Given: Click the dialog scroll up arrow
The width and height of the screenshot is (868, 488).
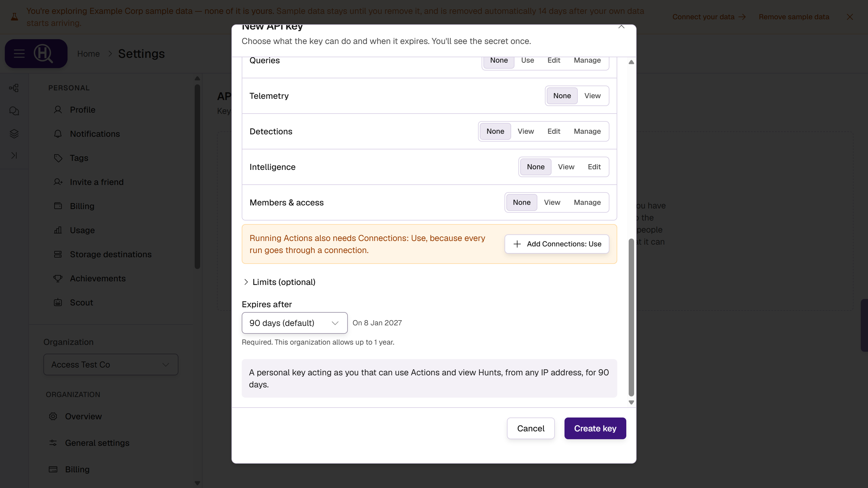Looking at the screenshot, I should [631, 62].
